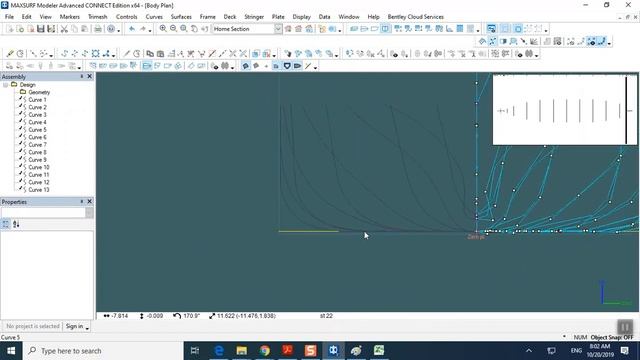The width and height of the screenshot is (640, 360).
Task: Close the Assembly panel
Action: pyautogui.click(x=89, y=76)
